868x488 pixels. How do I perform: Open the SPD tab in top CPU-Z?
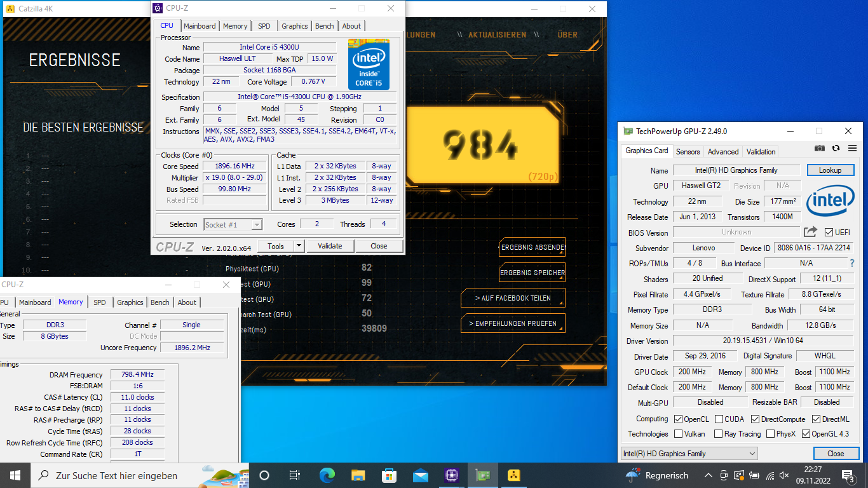264,26
